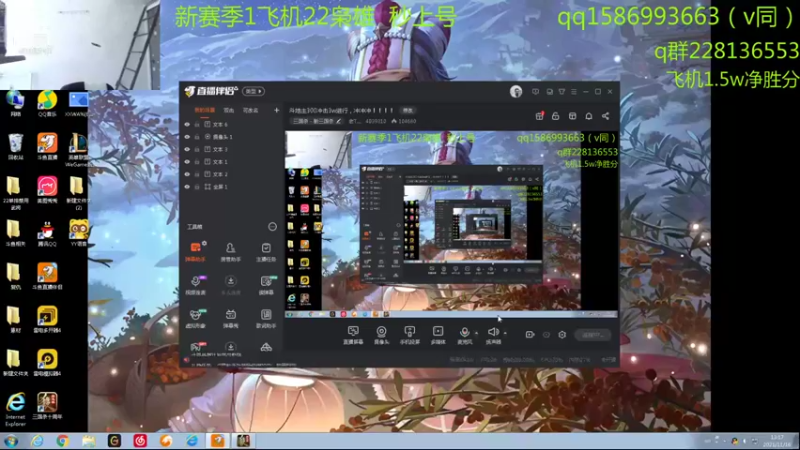This screenshot has width=800, height=450.
Task: Open the chat bubble icon in the title bar
Action: click(x=535, y=92)
